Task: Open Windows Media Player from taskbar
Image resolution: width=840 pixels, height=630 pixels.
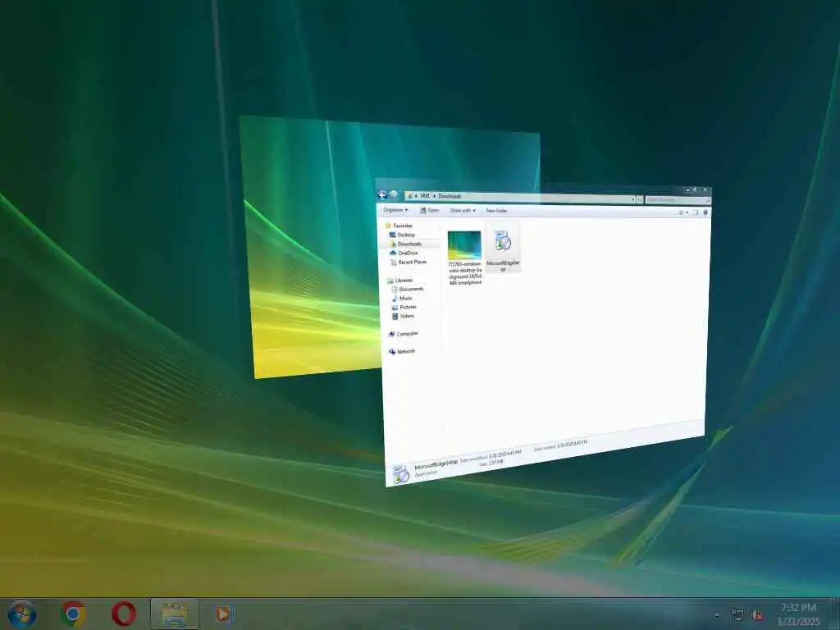Action: [x=223, y=614]
